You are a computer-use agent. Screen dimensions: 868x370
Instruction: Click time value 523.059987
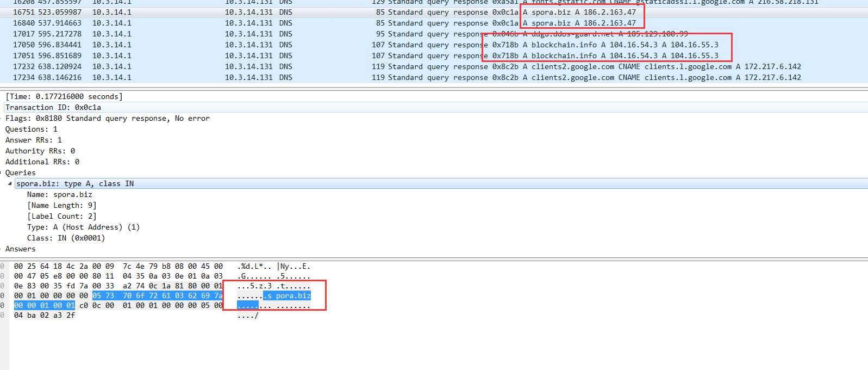click(x=60, y=12)
